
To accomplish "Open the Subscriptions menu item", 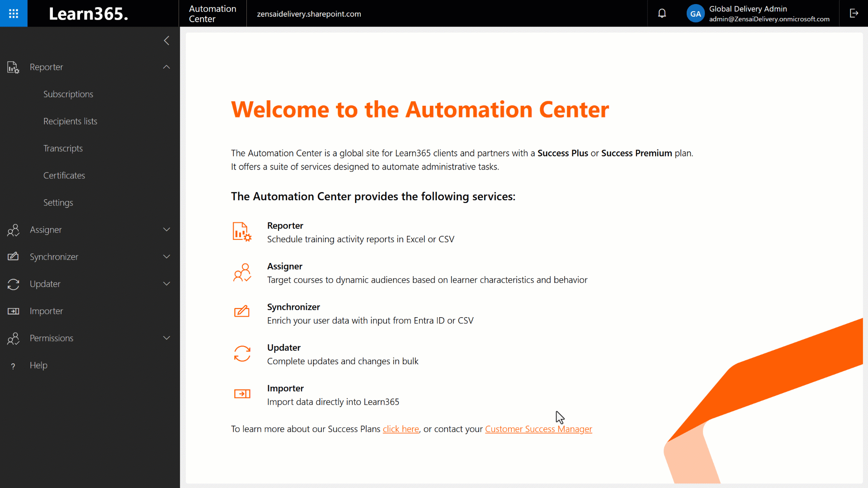I will click(x=68, y=94).
